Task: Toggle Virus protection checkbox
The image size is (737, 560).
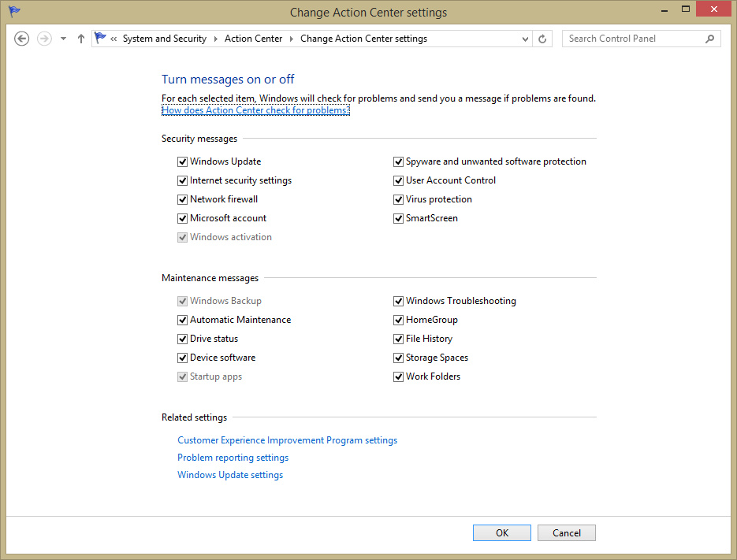Action: [398, 199]
